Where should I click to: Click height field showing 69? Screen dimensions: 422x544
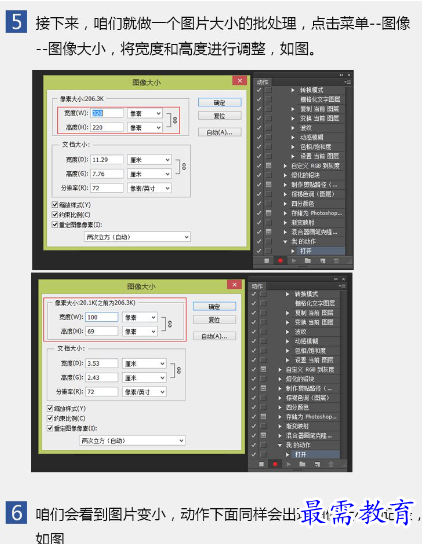pyautogui.click(x=102, y=331)
